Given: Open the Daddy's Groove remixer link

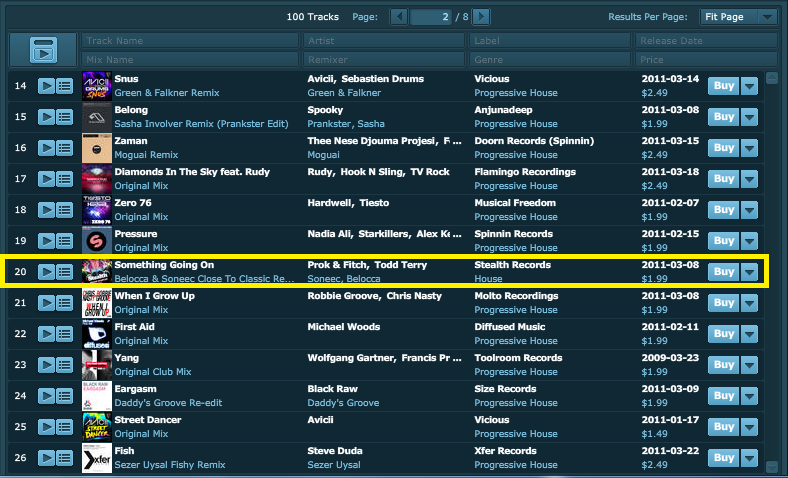Looking at the screenshot, I should tap(343, 403).
